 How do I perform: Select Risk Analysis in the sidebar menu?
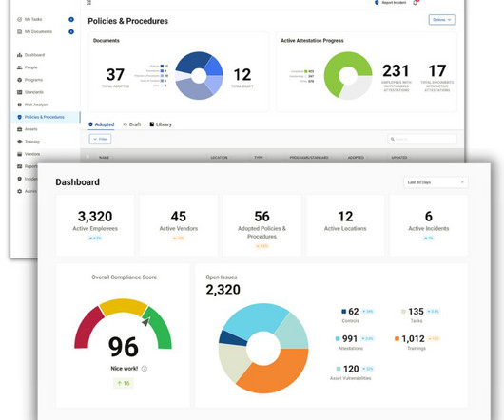point(37,105)
